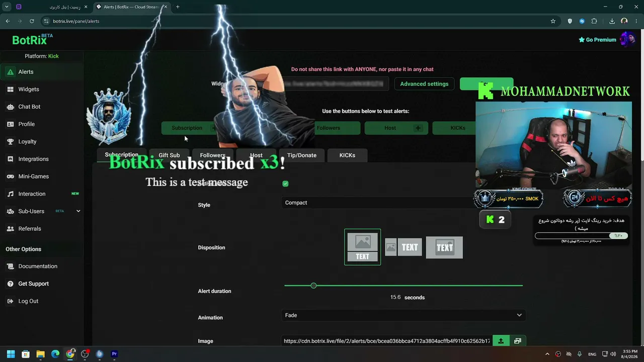This screenshot has height=362, width=644.
Task: Test a Subscription alert
Action: click(187, 128)
